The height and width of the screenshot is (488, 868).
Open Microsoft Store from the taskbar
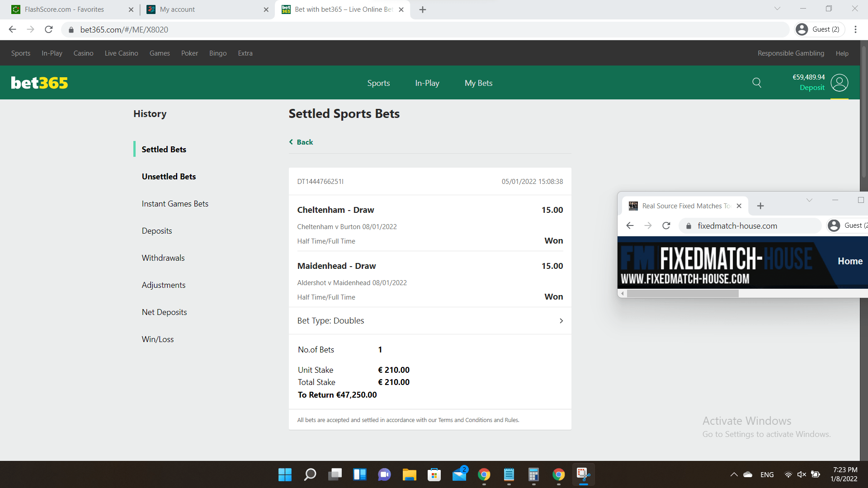434,474
